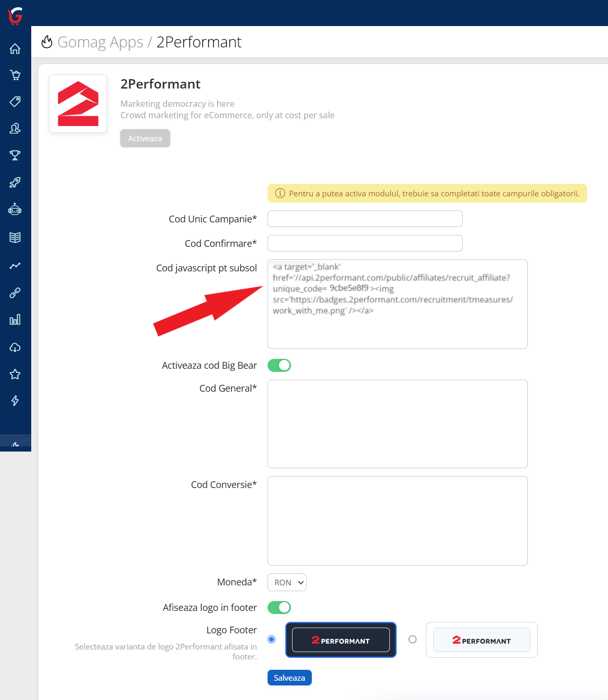Open the price tag products icon

click(15, 102)
